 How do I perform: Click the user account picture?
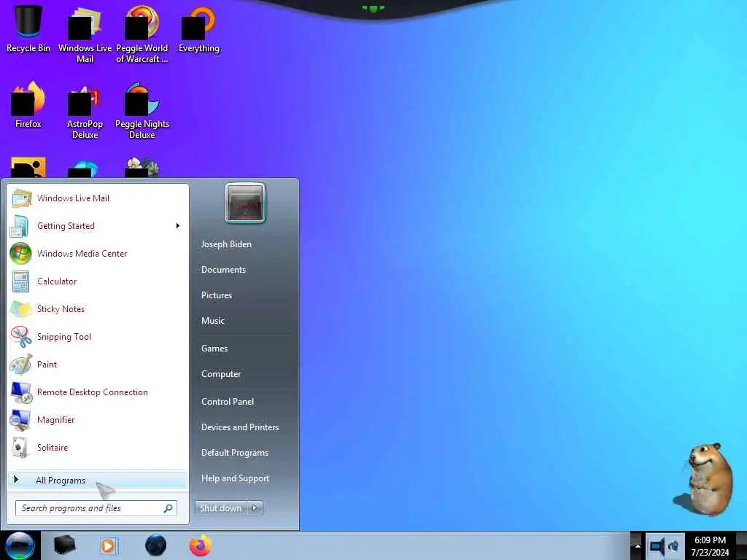[x=245, y=203]
